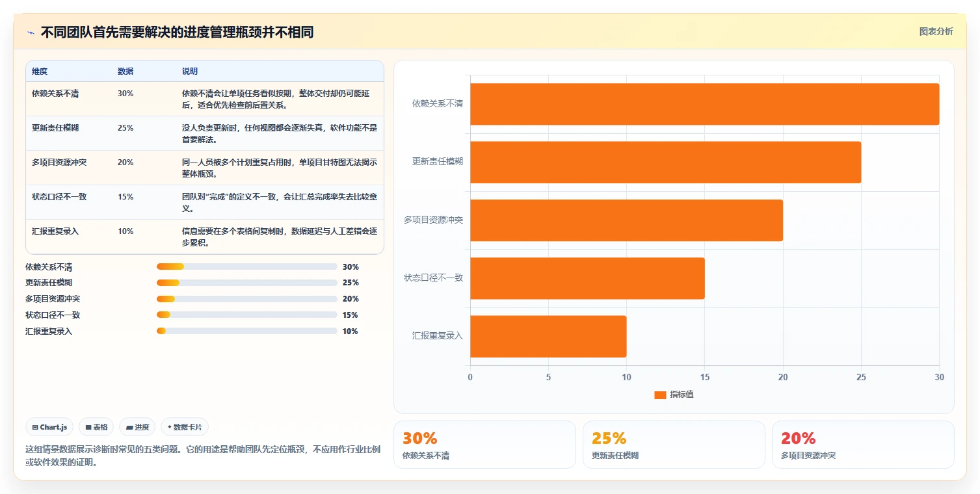The image size is (980, 494).
Task: Click the 10% value beside the progress bar
Action: (x=351, y=331)
